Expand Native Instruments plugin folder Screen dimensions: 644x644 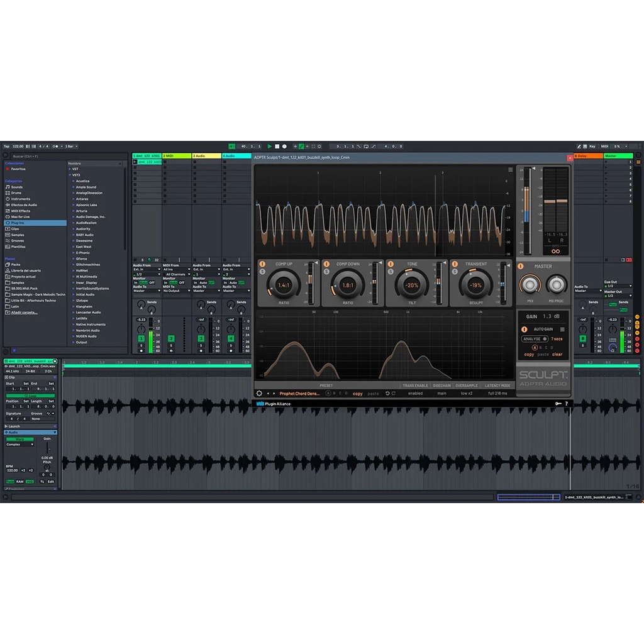74,325
